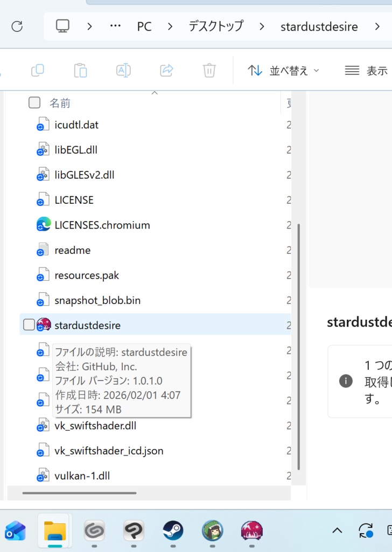
Task: Click the resources.pak file icon
Action: (43, 274)
